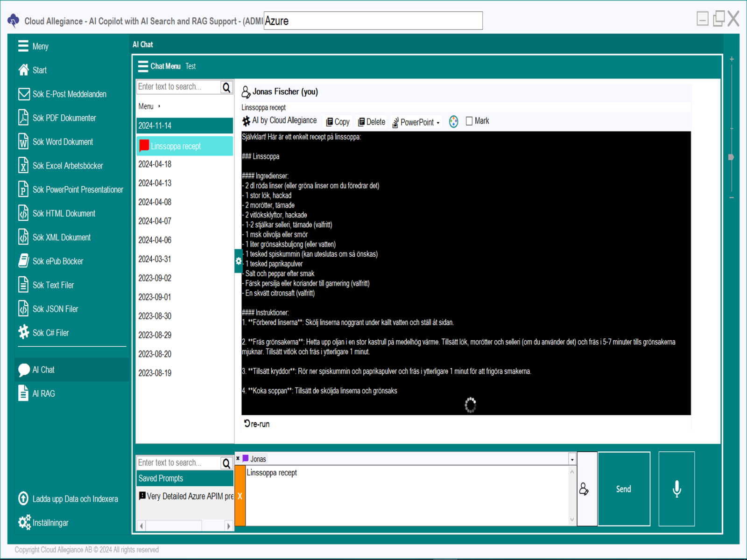Viewport: 747px width, 560px height.
Task: Open Sök PDF Dokumenter in sidebar
Action: 64,118
